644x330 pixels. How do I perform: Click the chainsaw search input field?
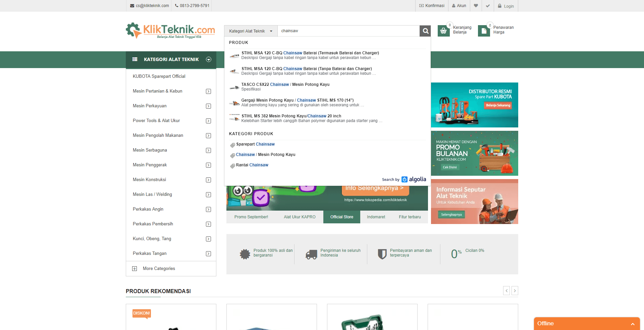(348, 31)
